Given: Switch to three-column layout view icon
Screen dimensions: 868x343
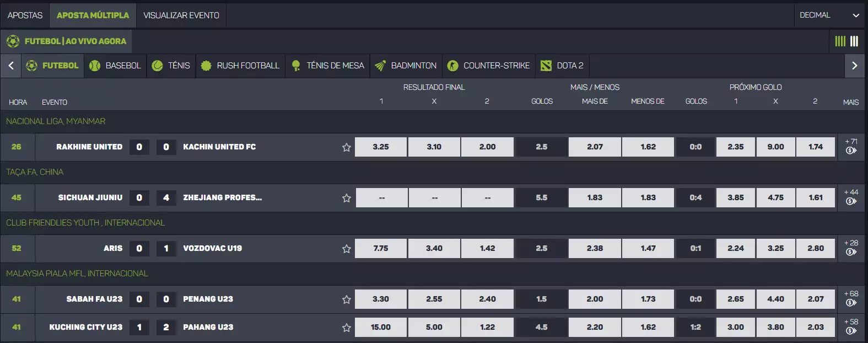Looking at the screenshot, I should (854, 41).
